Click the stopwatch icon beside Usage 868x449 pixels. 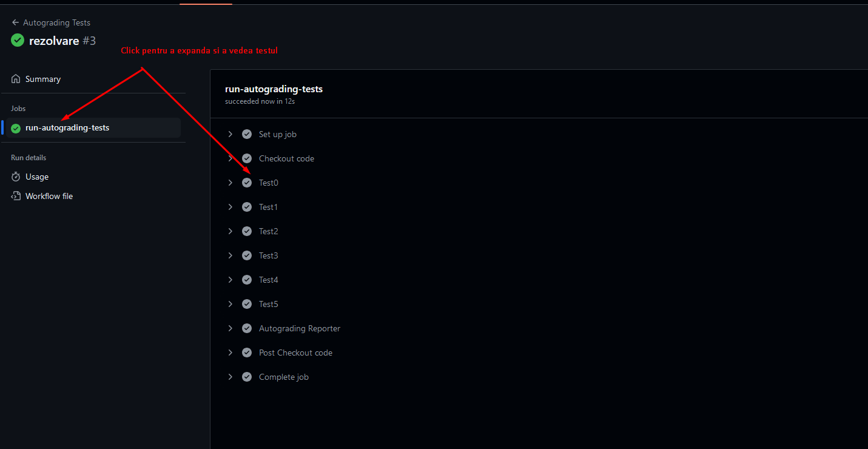pyautogui.click(x=16, y=177)
